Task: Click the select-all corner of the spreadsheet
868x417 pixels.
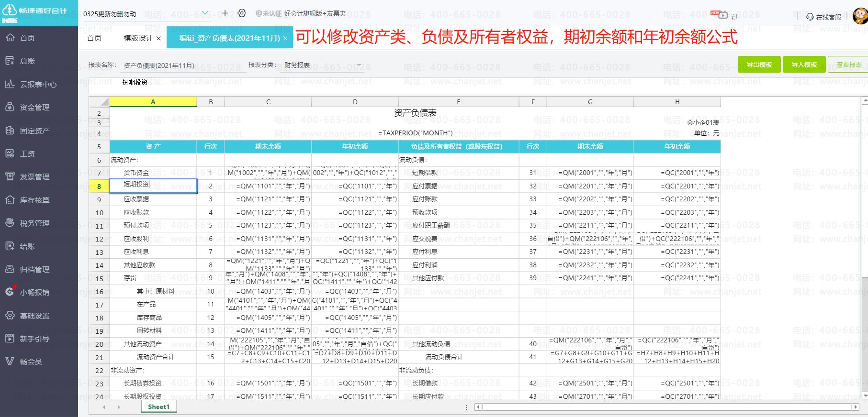Action: coord(99,102)
